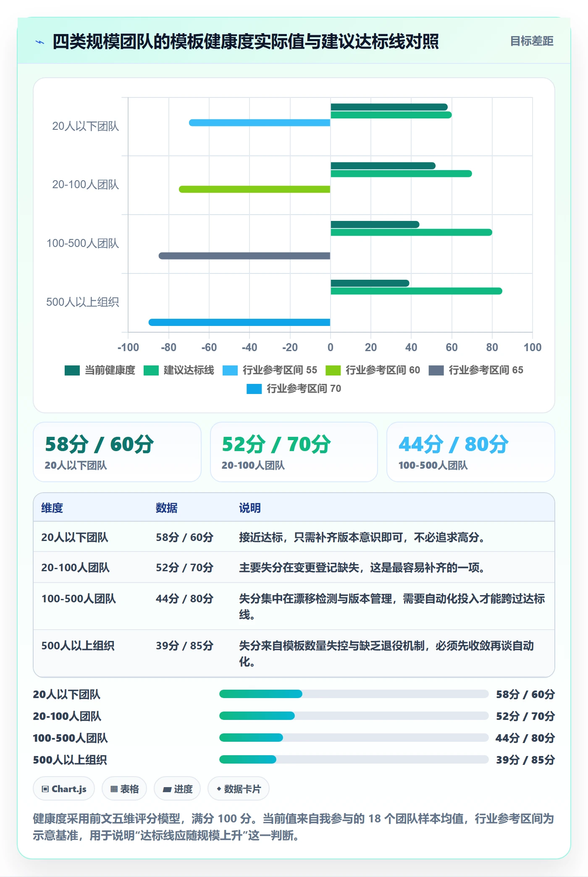Click the 数据卡片 diamond tag icon
The width and height of the screenshot is (588, 877).
[x=219, y=789]
